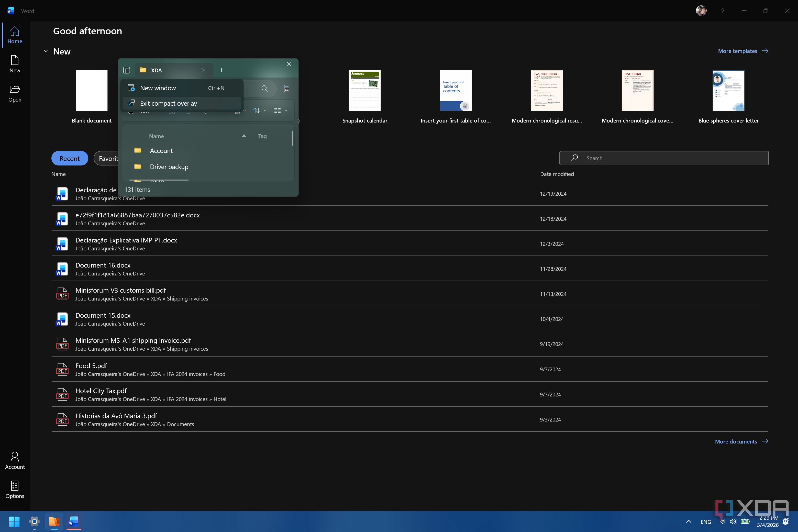Image resolution: width=798 pixels, height=532 pixels.
Task: Open the More documents link
Action: (x=742, y=441)
